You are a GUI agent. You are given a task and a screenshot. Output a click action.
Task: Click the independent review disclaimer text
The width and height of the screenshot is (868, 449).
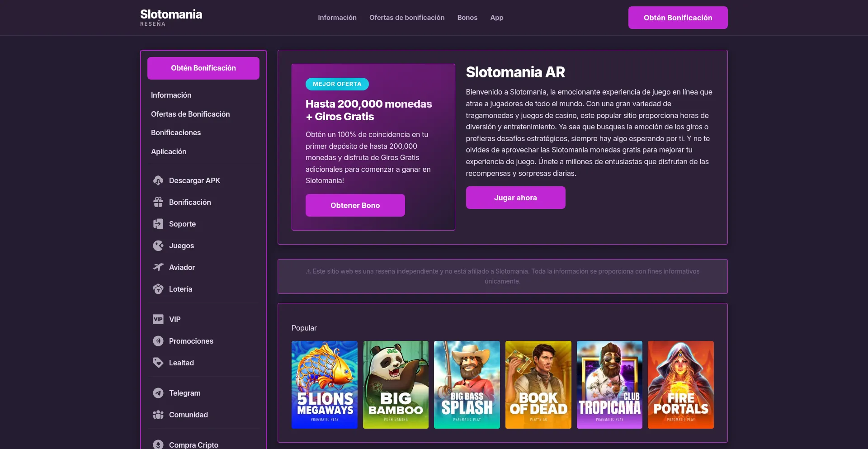point(503,276)
